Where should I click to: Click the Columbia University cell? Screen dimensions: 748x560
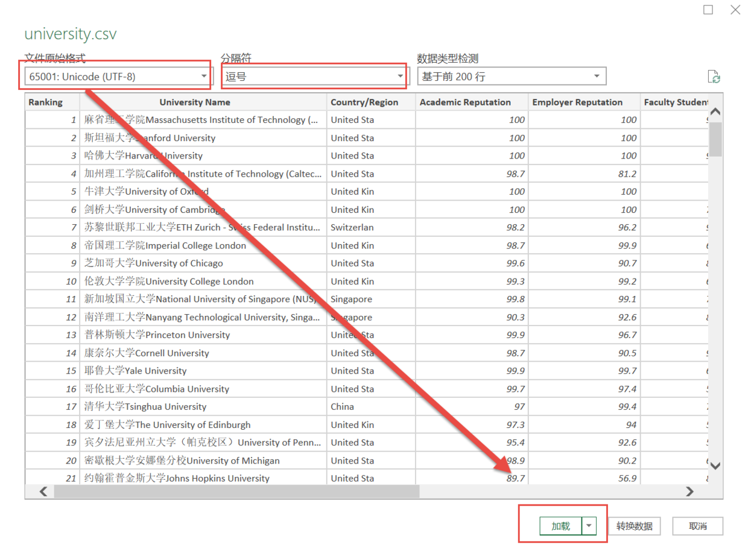[203, 389]
